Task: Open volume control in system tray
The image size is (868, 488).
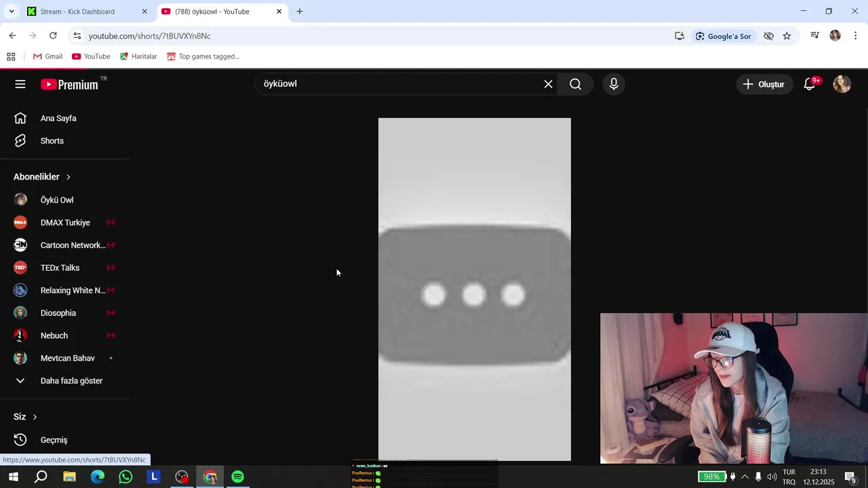Action: [x=772, y=477]
